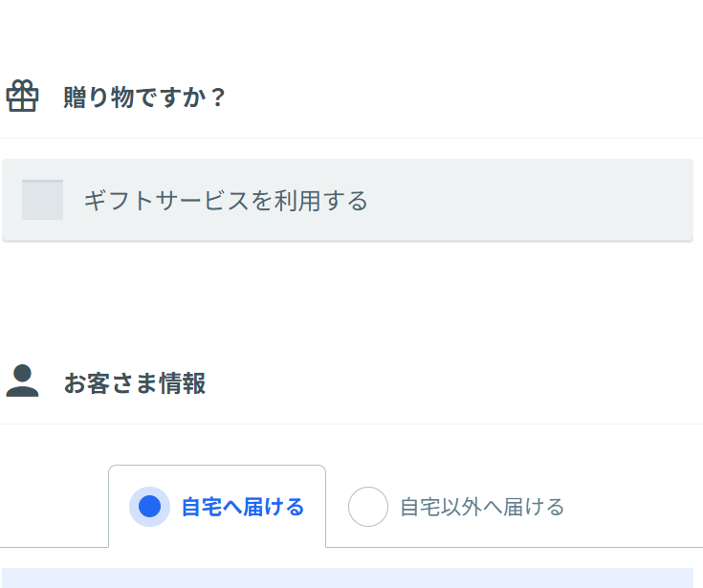Click the person silhouette icon
The width and height of the screenshot is (703, 588).
pyautogui.click(x=22, y=381)
